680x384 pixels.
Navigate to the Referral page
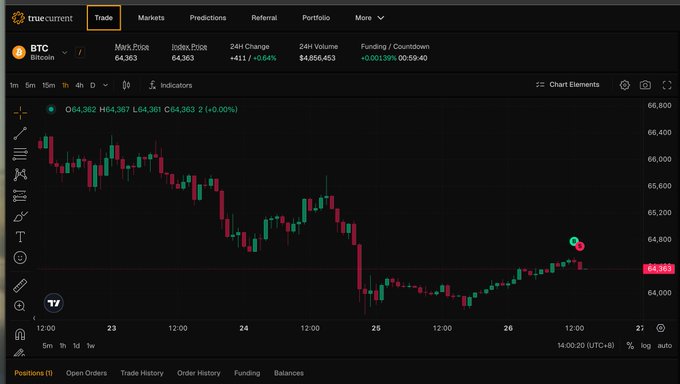(264, 18)
